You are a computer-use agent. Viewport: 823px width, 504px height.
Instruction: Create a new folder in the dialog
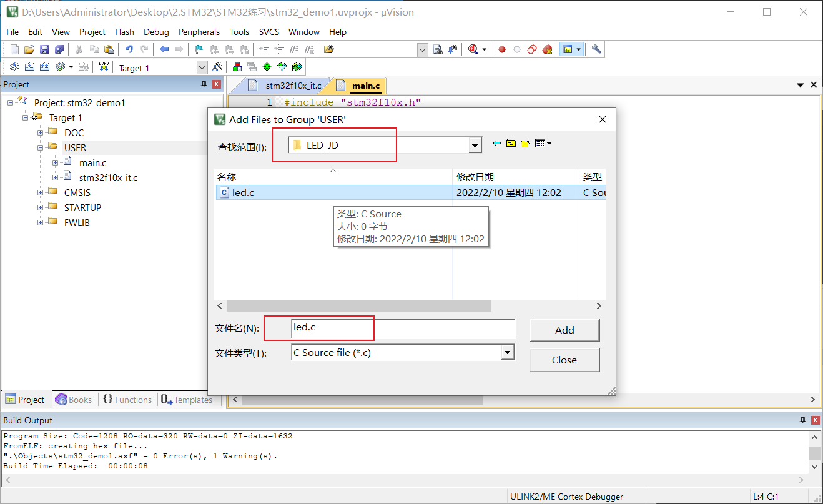[525, 143]
